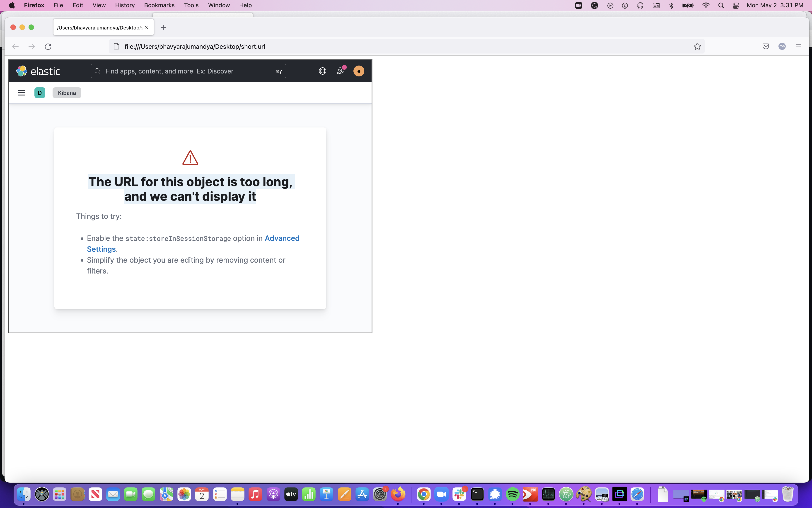
Task: Click the Kibana breadcrumb badge
Action: pos(67,93)
